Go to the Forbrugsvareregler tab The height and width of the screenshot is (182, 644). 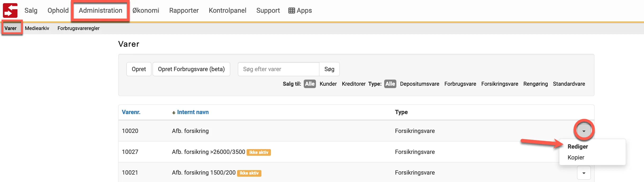coord(78,28)
